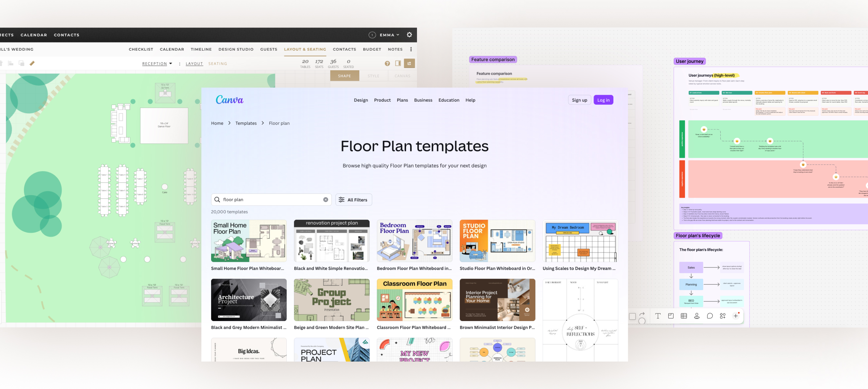Open renovation project plan template thumbnail
This screenshot has width=868, height=389.
(332, 241)
